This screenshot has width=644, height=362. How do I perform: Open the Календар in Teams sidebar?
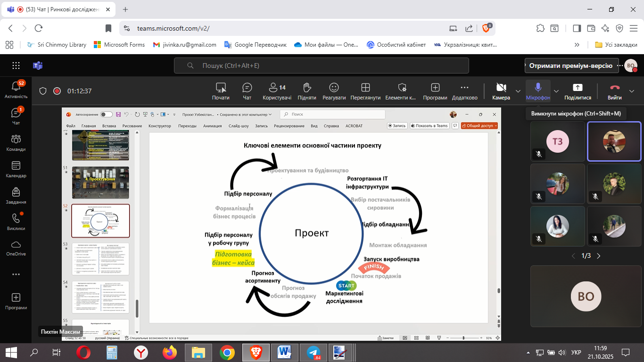click(x=16, y=170)
